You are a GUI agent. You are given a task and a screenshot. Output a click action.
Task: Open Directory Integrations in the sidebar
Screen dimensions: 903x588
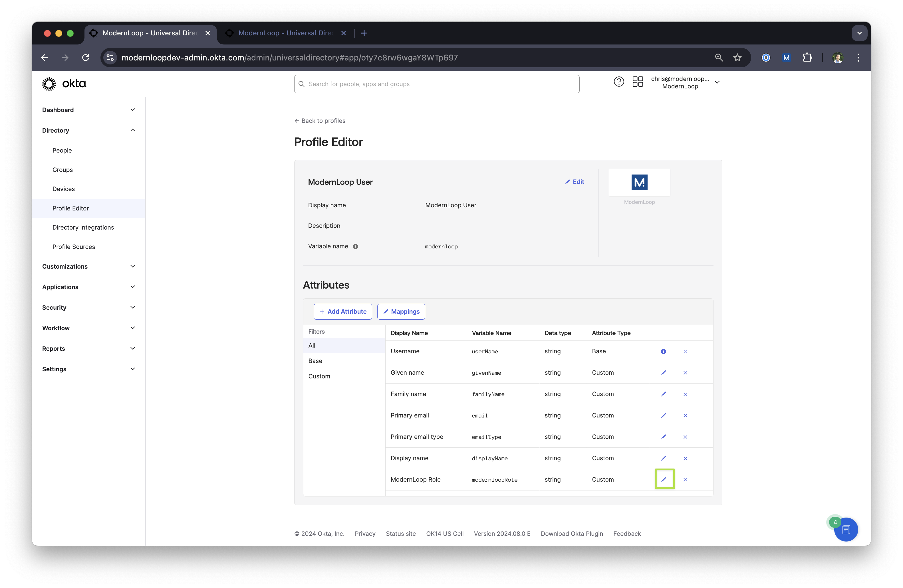point(83,228)
